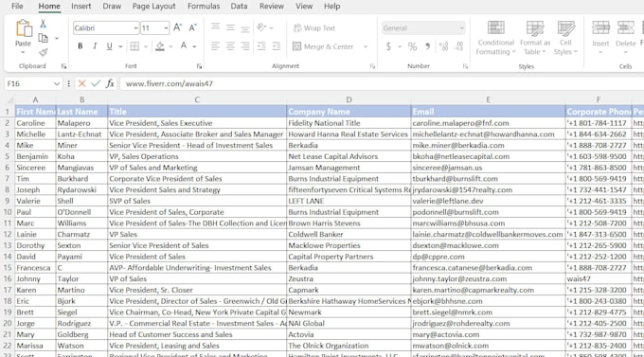
Task: Open the font size dropdown
Action: (166, 28)
